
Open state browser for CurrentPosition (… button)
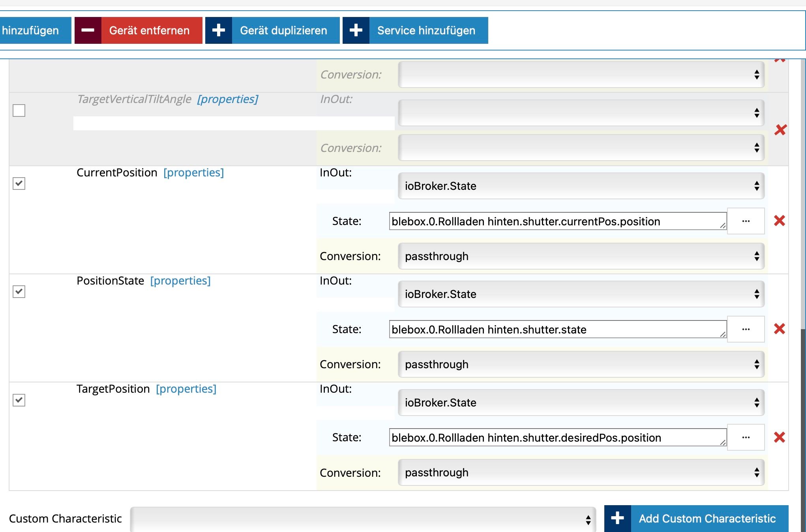[746, 221]
